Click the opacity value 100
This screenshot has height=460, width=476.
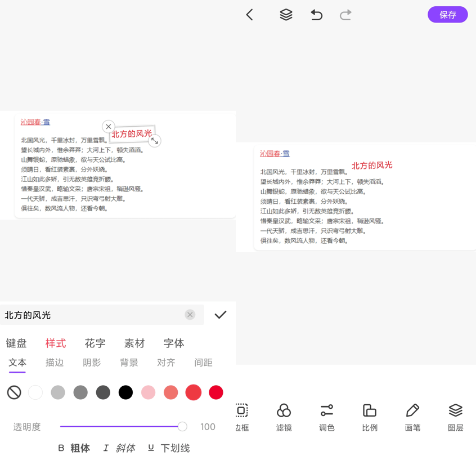pos(208,427)
